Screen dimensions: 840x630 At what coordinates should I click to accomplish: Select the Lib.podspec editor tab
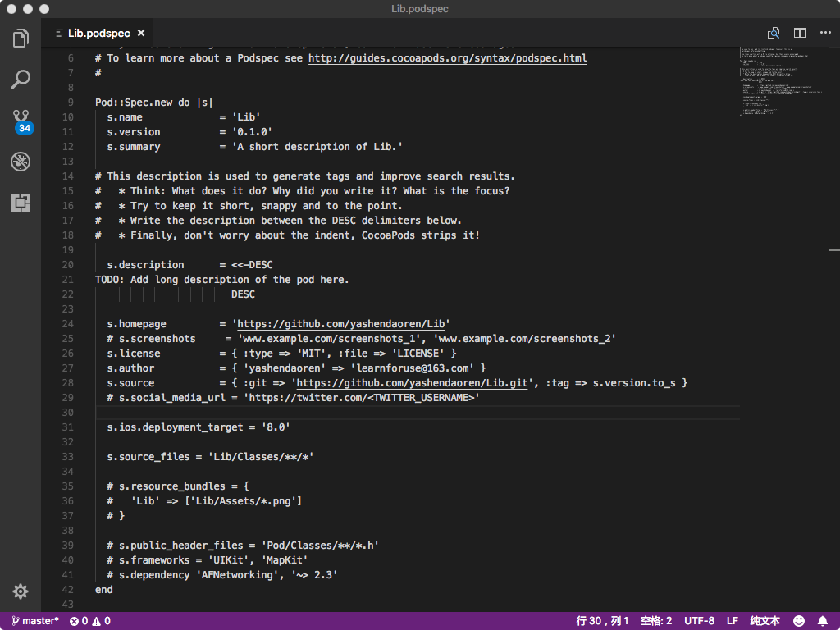pyautogui.click(x=98, y=34)
